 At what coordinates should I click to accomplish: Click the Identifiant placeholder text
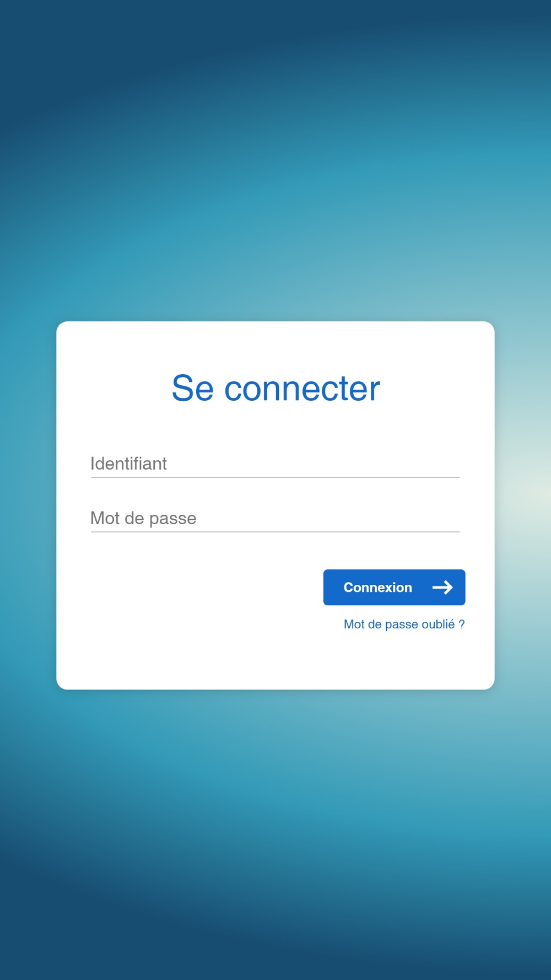(128, 464)
